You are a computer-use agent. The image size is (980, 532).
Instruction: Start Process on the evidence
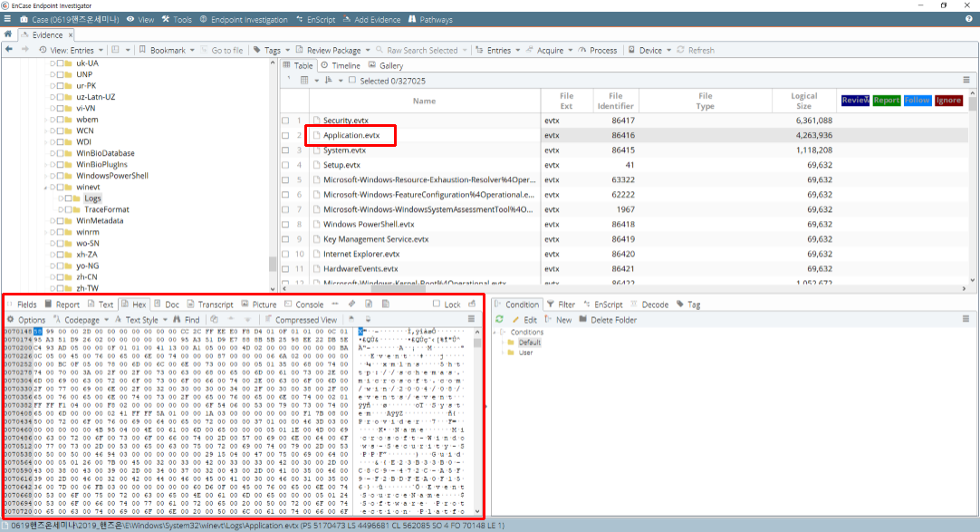tap(598, 50)
